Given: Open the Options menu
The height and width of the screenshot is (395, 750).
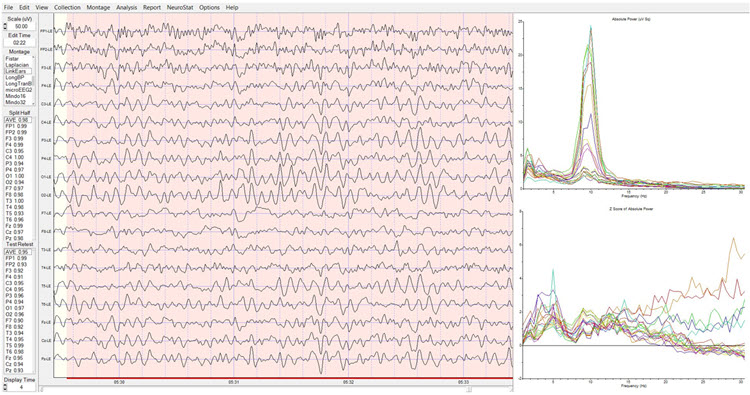Looking at the screenshot, I should (x=210, y=8).
